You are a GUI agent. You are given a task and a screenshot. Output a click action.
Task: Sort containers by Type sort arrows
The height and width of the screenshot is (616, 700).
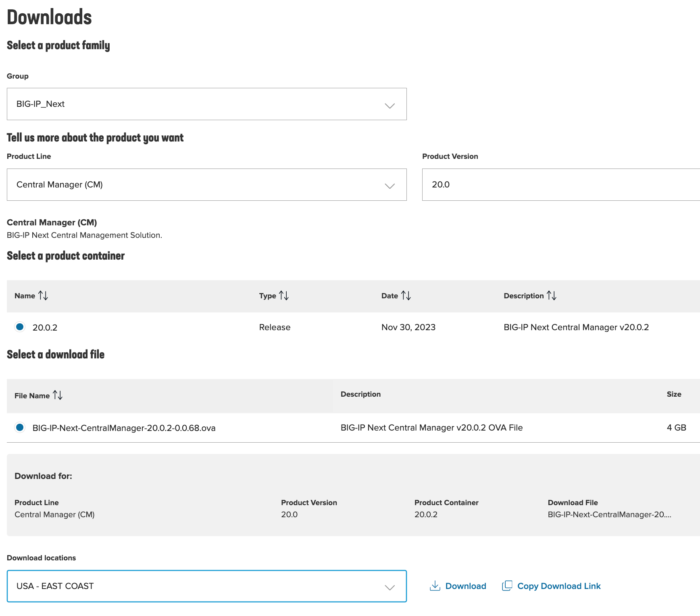(x=284, y=296)
